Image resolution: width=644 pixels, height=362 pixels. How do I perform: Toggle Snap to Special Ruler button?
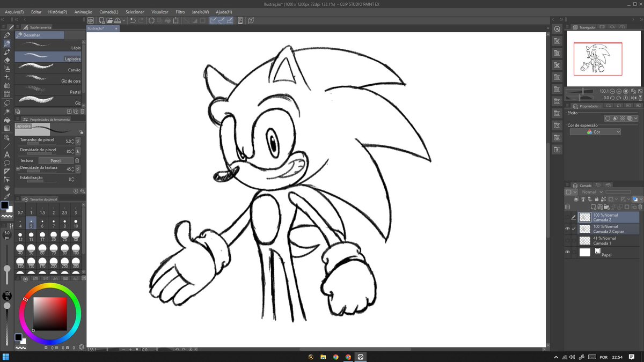click(221, 20)
